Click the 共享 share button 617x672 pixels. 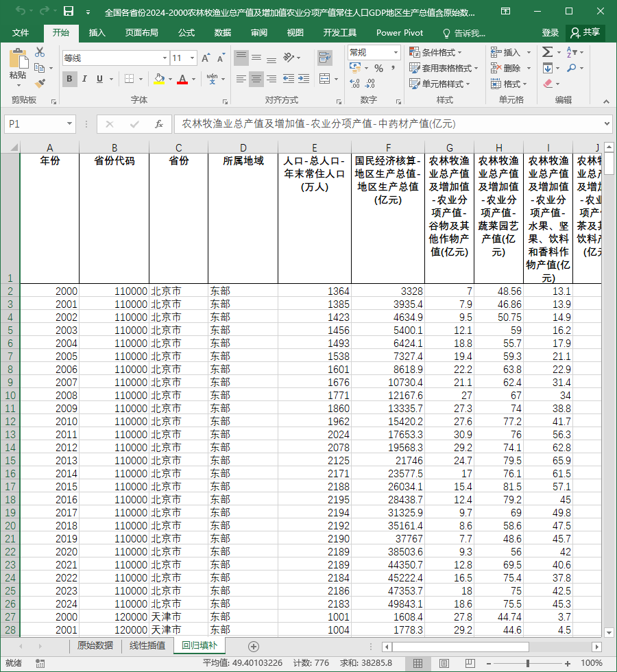585,33
